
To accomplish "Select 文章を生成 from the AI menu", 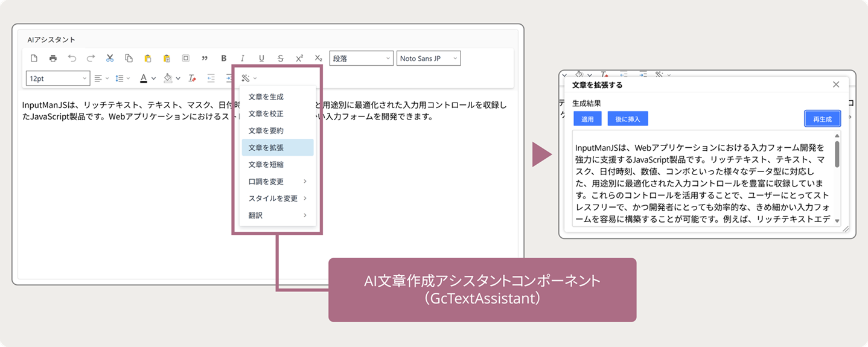I will tap(278, 97).
